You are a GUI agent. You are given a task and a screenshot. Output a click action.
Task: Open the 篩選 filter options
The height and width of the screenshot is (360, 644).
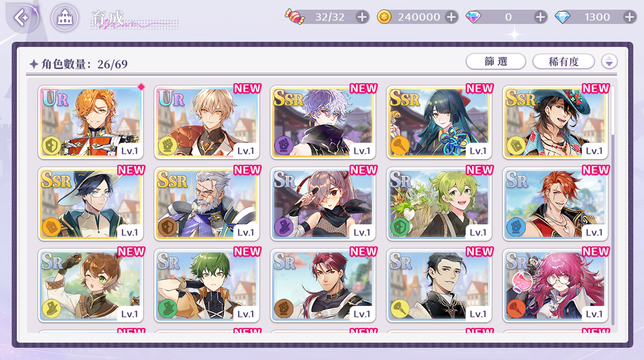(496, 62)
